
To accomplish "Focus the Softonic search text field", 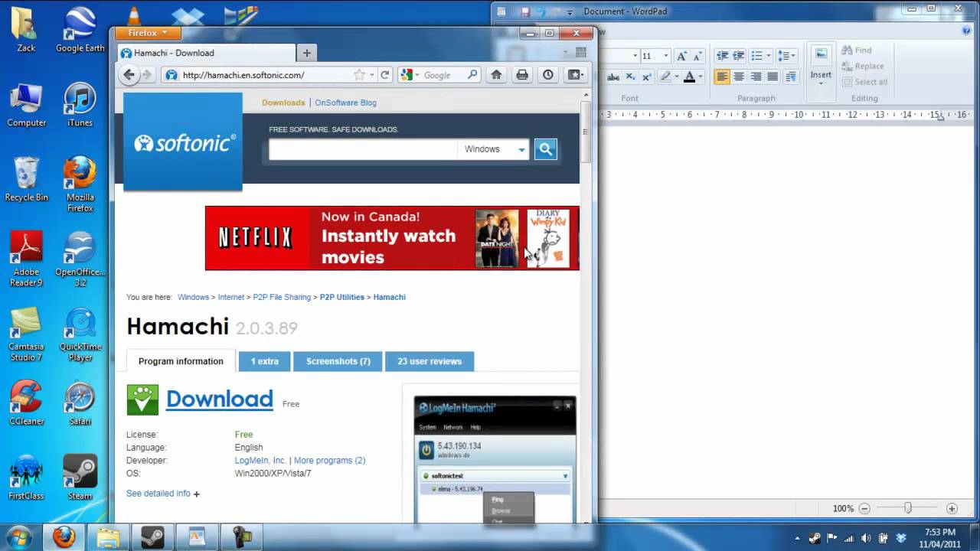I will coord(363,149).
